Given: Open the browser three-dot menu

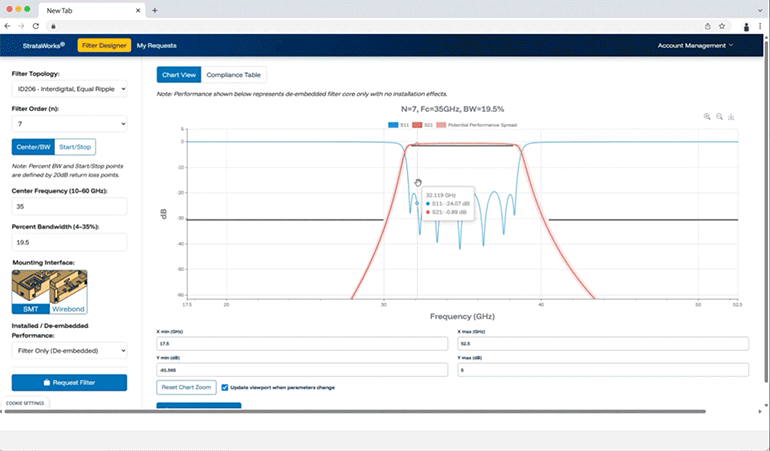Looking at the screenshot, I should (760, 26).
